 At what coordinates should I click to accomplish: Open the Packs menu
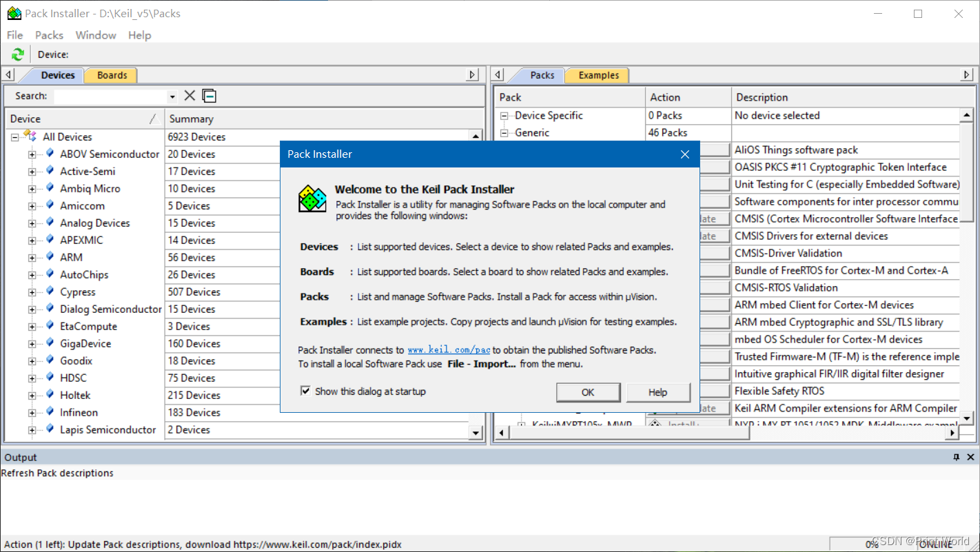pos(49,35)
